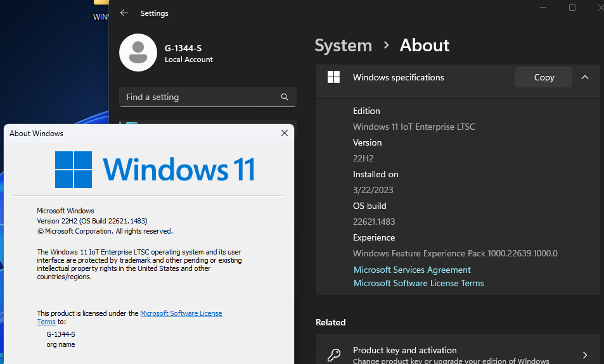Image resolution: width=604 pixels, height=364 pixels.
Task: Click the org name text in About Windows
Action: point(61,345)
